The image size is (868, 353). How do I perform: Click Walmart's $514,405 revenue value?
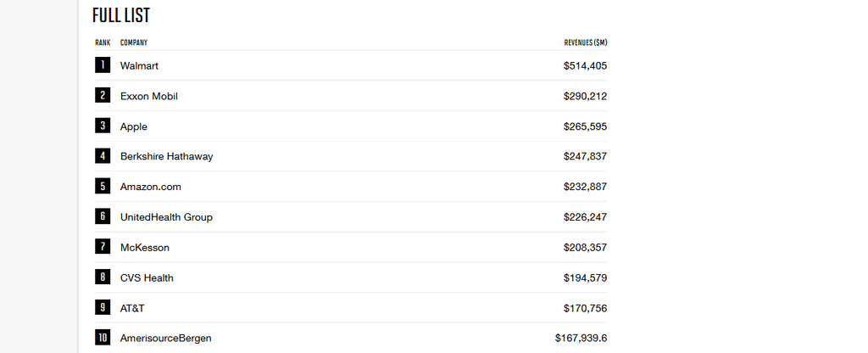tap(585, 66)
